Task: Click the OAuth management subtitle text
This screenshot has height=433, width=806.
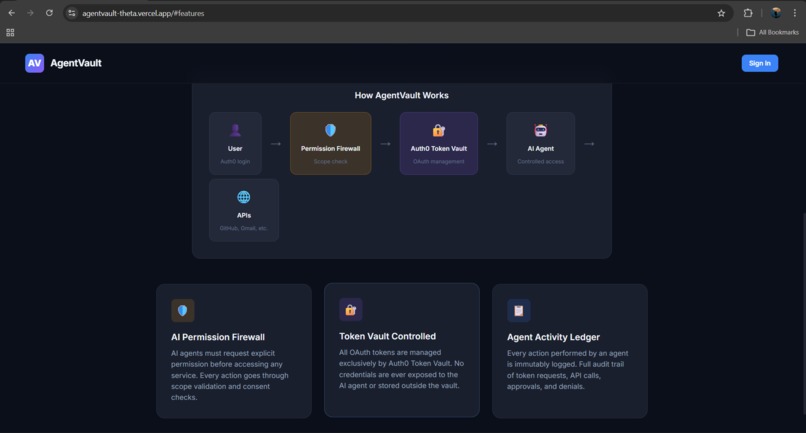Action: [438, 161]
